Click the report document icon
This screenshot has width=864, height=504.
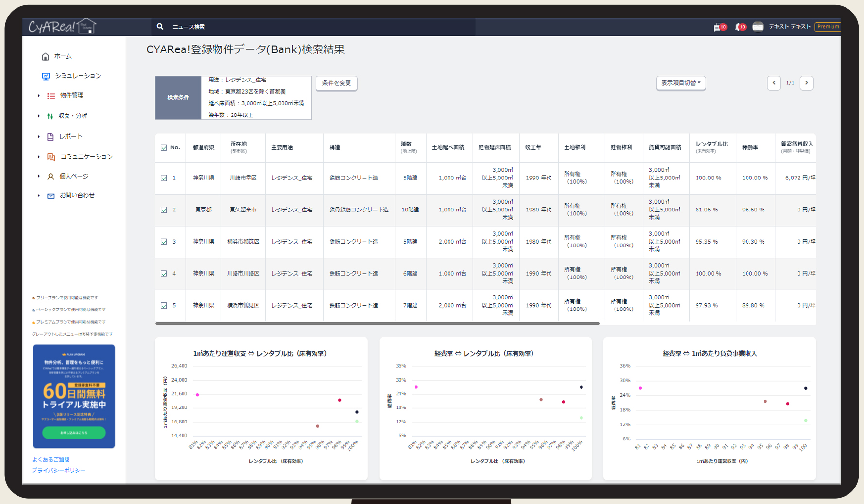coord(50,137)
